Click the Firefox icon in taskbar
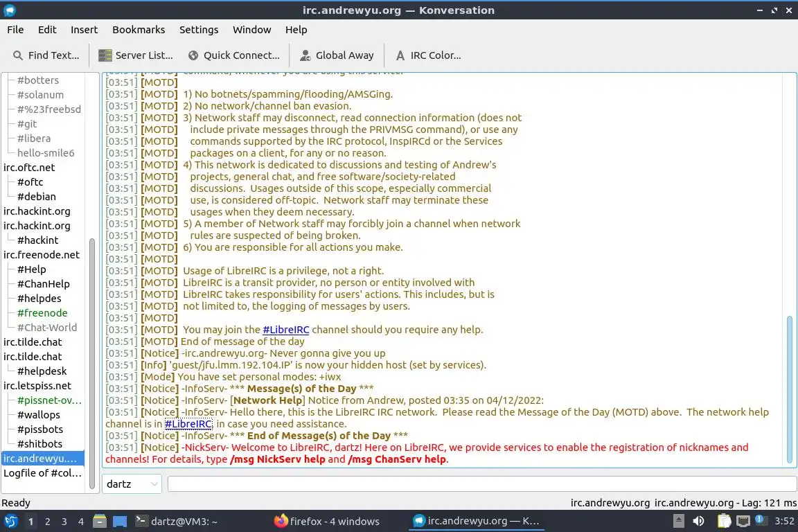This screenshot has width=798, height=532. (281, 521)
